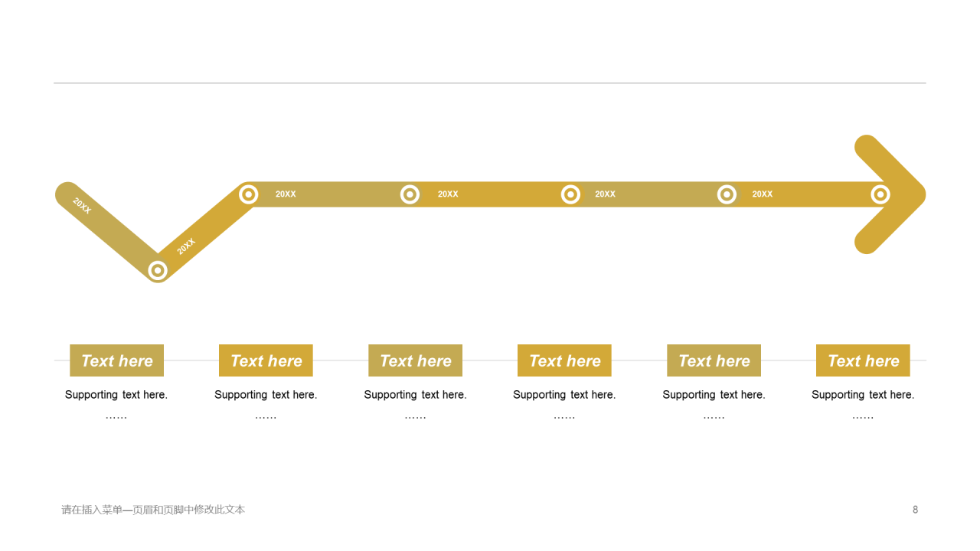Select the 20XX label after the third bar marker
This screenshot has width=980, height=551.
tap(605, 194)
